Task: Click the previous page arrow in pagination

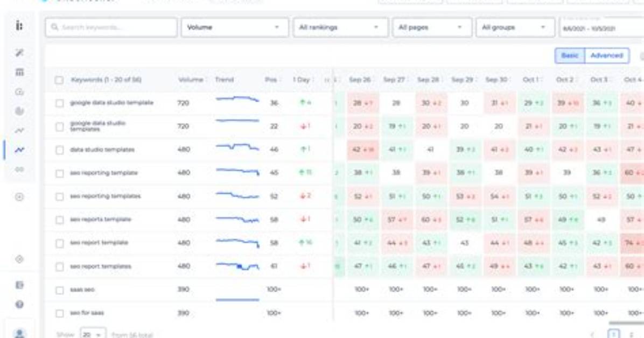Action: [592, 334]
